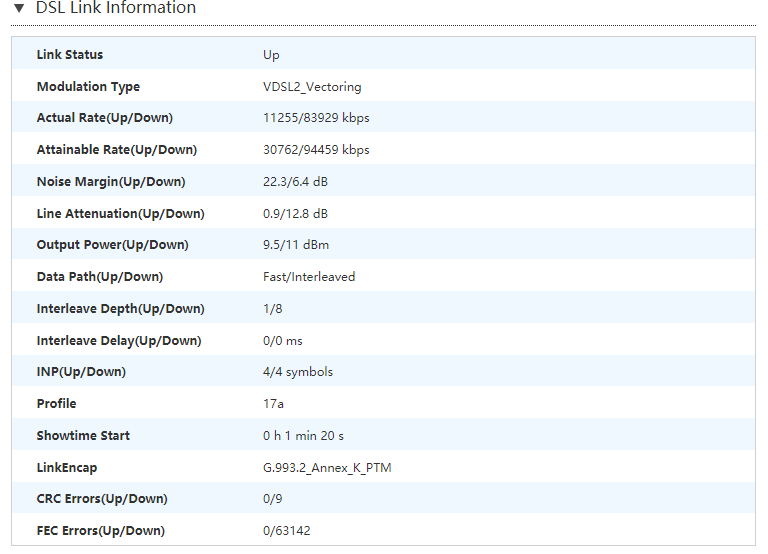Select the 0/9 CRC errors value
The height and width of the screenshot is (554, 768).
(x=272, y=499)
